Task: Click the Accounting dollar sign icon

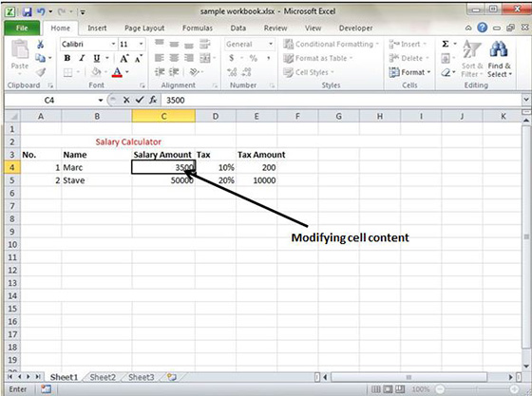Action: (x=232, y=58)
